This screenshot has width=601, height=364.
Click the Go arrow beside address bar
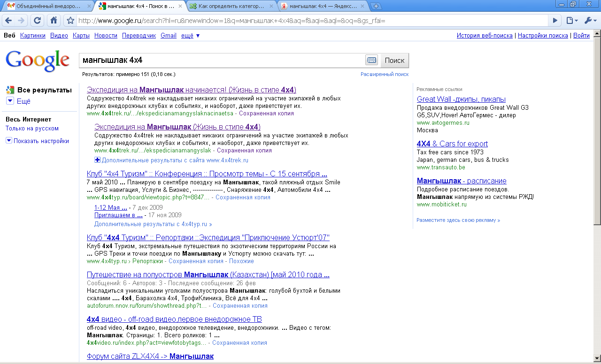click(555, 21)
